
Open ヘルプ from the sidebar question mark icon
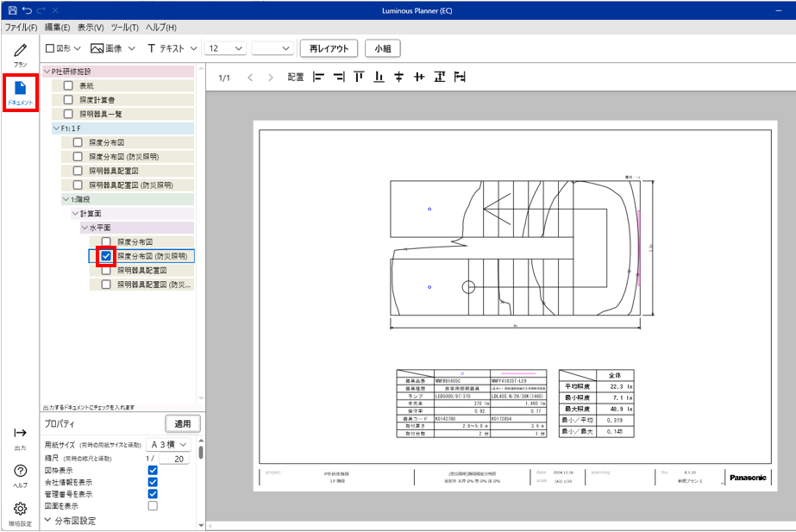click(x=20, y=473)
